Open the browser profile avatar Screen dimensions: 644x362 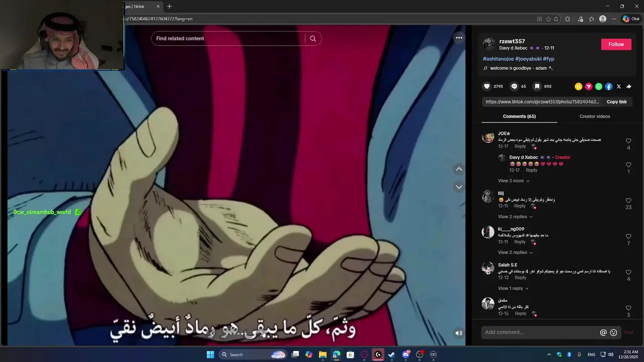pos(603,19)
